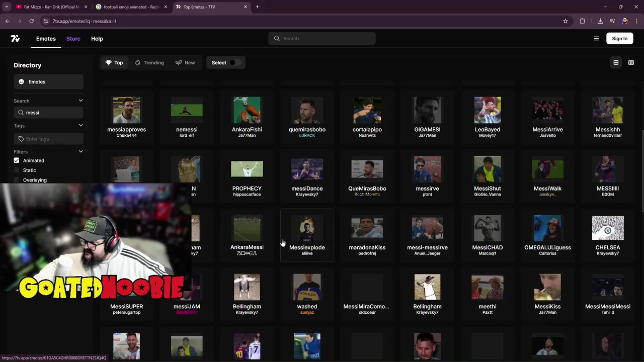The image size is (644, 362).
Task: Open the browser extensions puzzle icon
Action: pyautogui.click(x=583, y=21)
